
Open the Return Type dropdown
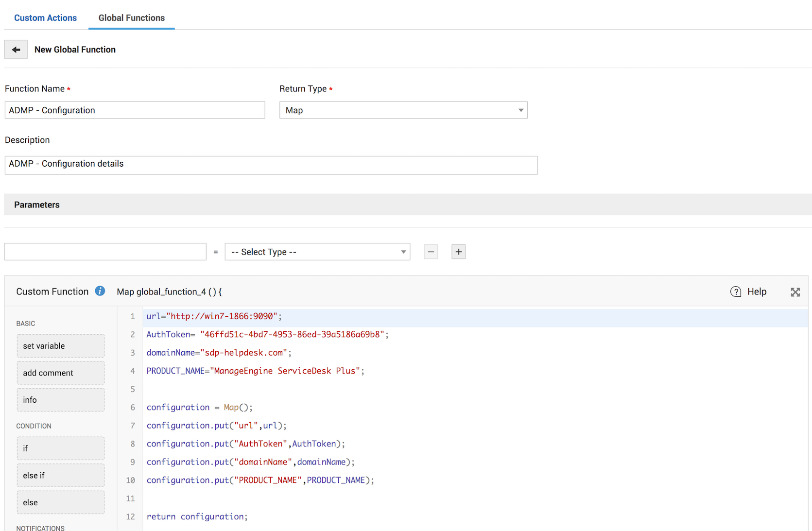tap(403, 110)
